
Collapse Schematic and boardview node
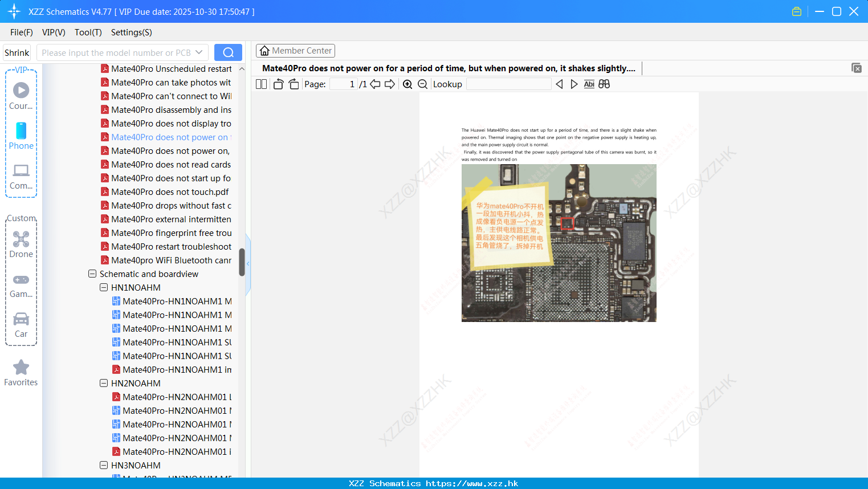92,274
